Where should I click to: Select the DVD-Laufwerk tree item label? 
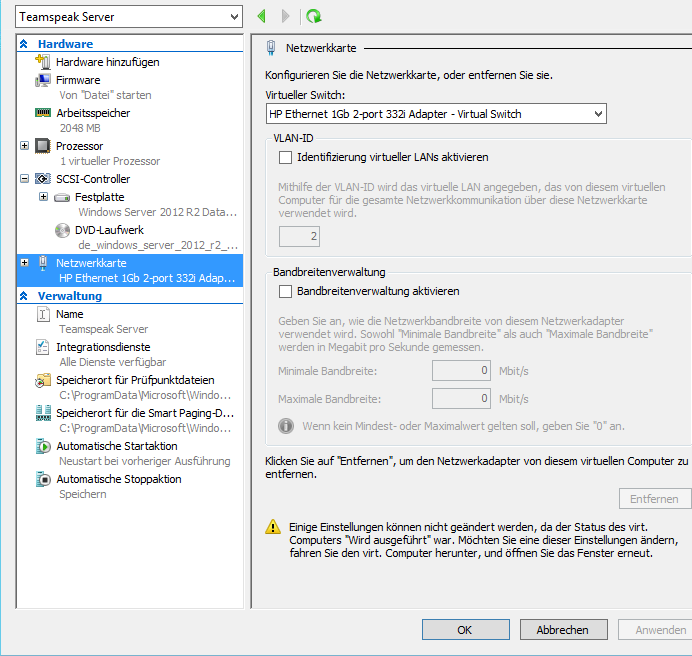109,230
